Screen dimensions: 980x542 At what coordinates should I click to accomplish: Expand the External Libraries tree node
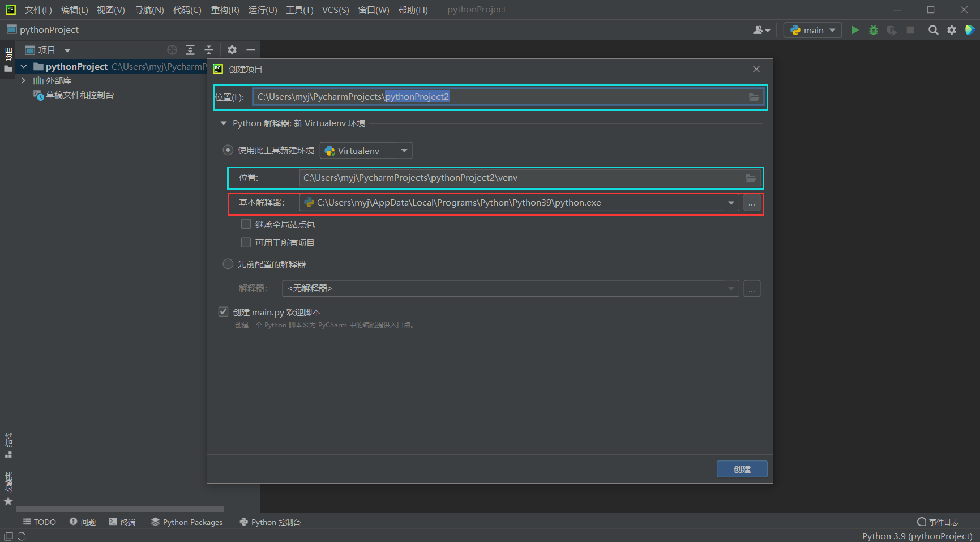(24, 80)
